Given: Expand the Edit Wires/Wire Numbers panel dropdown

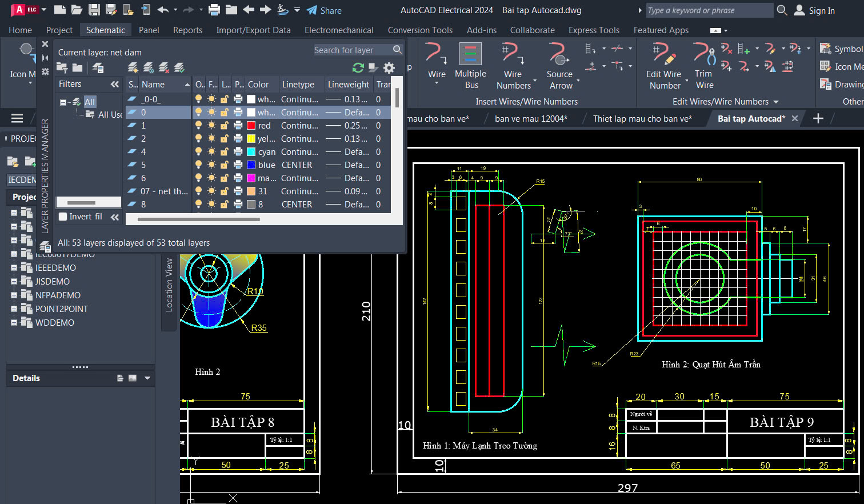Looking at the screenshot, I should 774,101.
